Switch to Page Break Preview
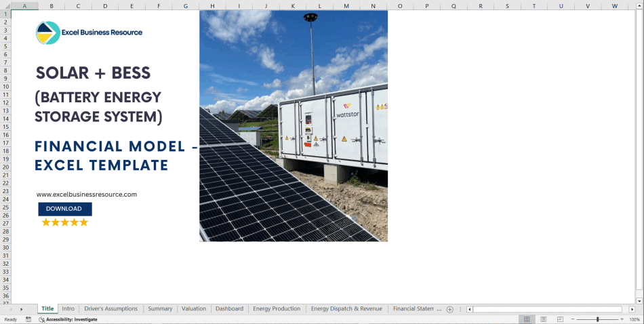 coord(561,319)
